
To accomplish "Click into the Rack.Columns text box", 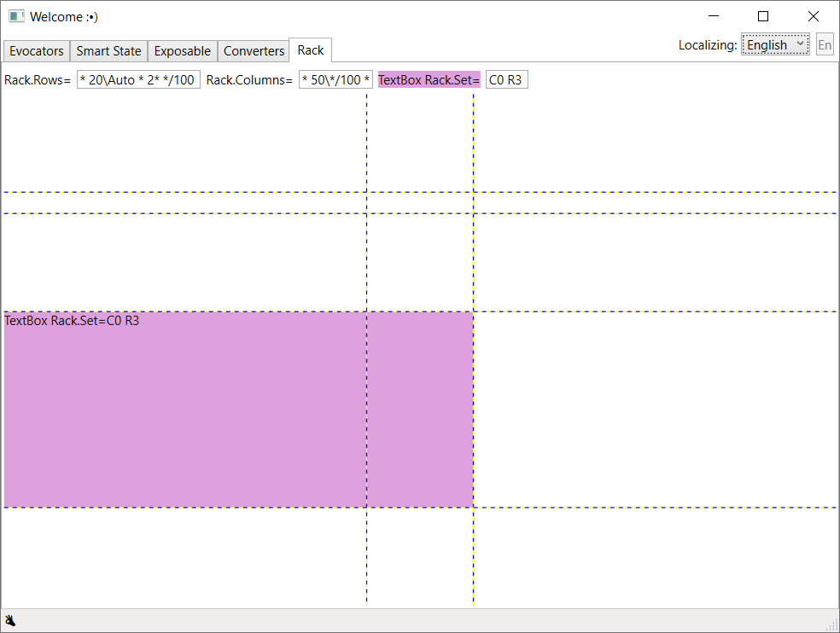I will click(335, 80).
